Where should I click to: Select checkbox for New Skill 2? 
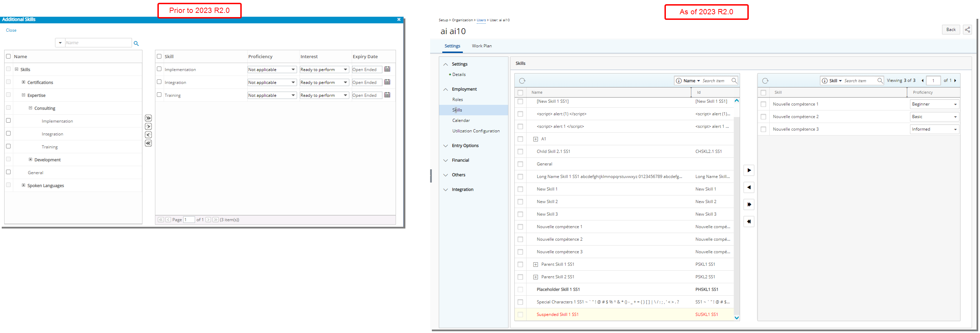[x=520, y=202]
